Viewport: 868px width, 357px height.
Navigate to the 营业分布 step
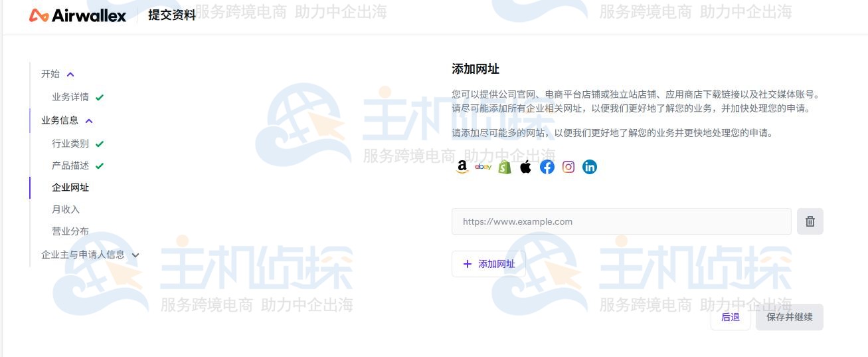(70, 231)
